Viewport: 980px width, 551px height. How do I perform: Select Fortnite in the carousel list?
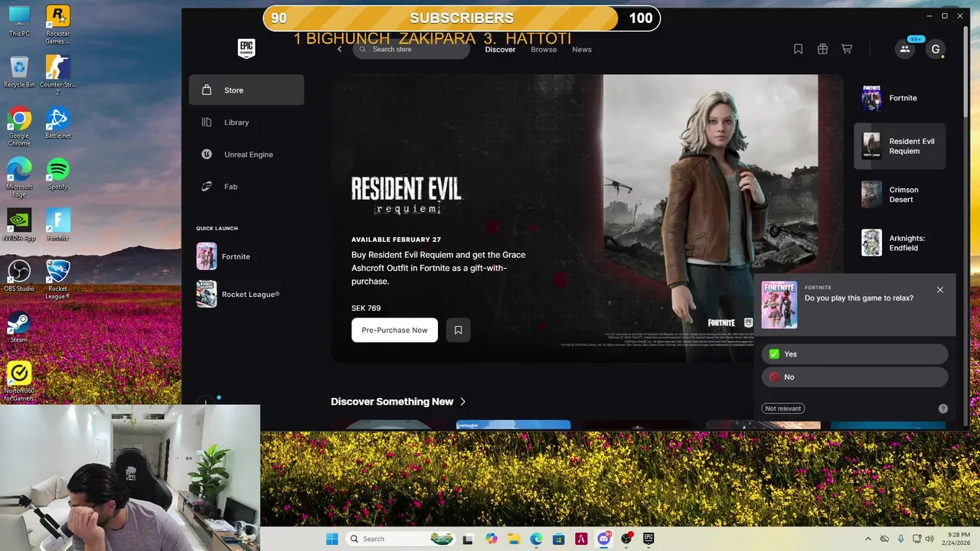click(900, 98)
